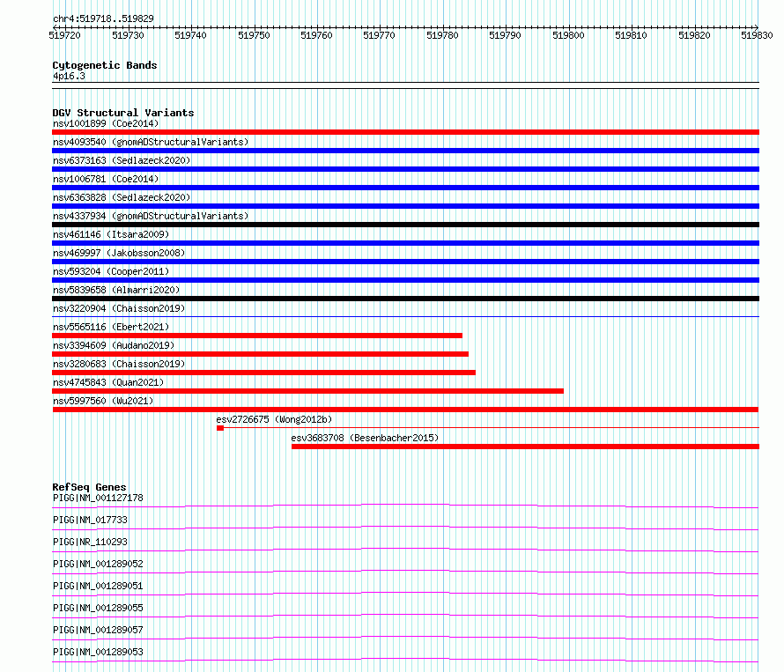The width and height of the screenshot is (784, 672).
Task: Click ruler position 519750
Action: tap(254, 35)
